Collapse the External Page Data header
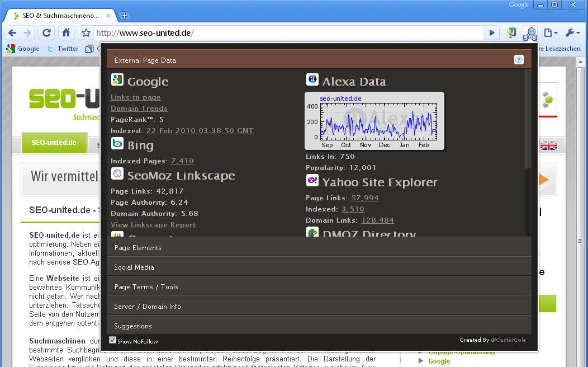The height and width of the screenshot is (367, 588). pyautogui.click(x=319, y=60)
